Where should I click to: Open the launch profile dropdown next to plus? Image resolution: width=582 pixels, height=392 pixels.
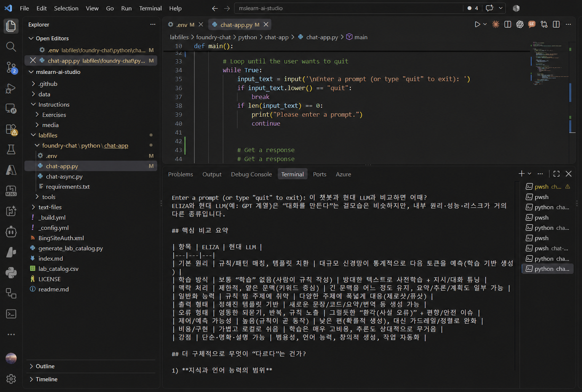(529, 174)
